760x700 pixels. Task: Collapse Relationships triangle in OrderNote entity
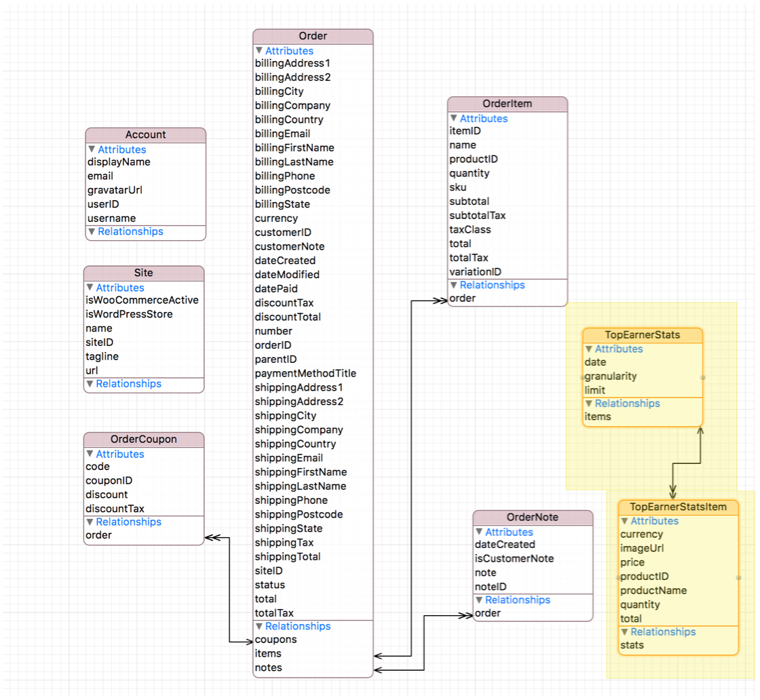(x=479, y=600)
